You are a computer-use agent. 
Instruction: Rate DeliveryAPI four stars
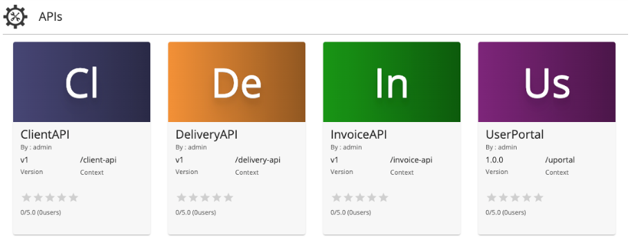(217, 198)
